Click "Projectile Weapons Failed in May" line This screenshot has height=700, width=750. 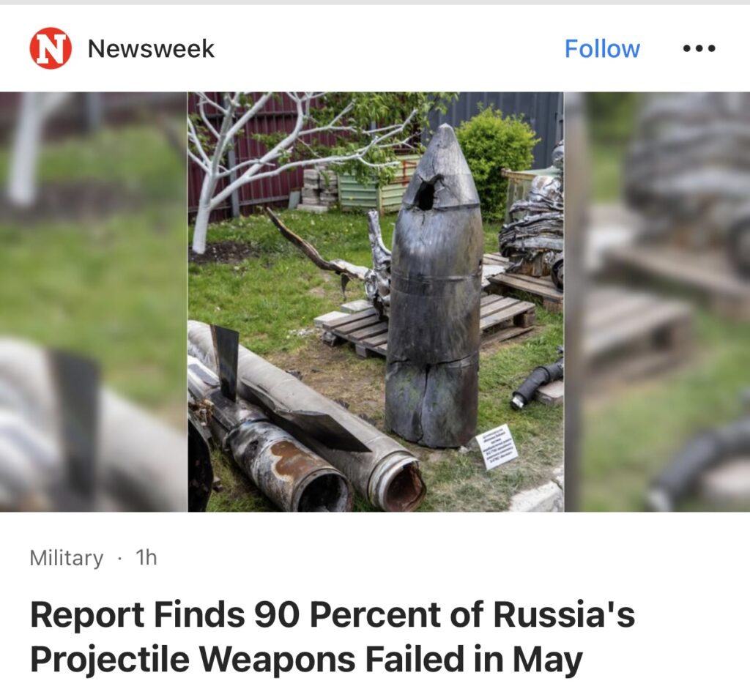(x=306, y=659)
